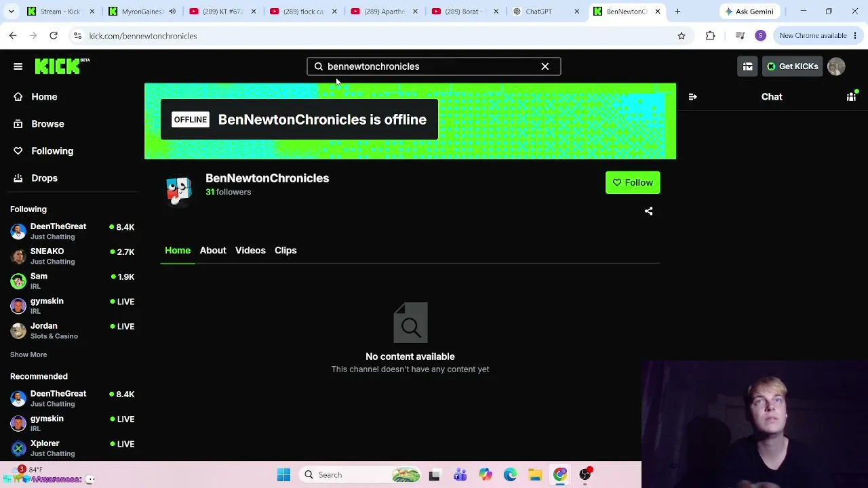Open File Explorer from taskbar
868x488 pixels.
point(535,475)
